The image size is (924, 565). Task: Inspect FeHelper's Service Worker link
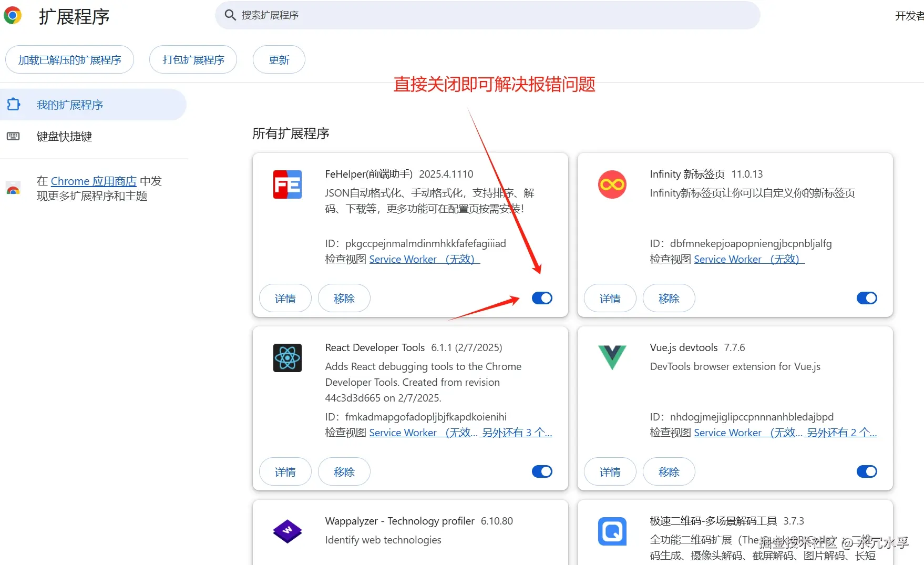(x=425, y=259)
